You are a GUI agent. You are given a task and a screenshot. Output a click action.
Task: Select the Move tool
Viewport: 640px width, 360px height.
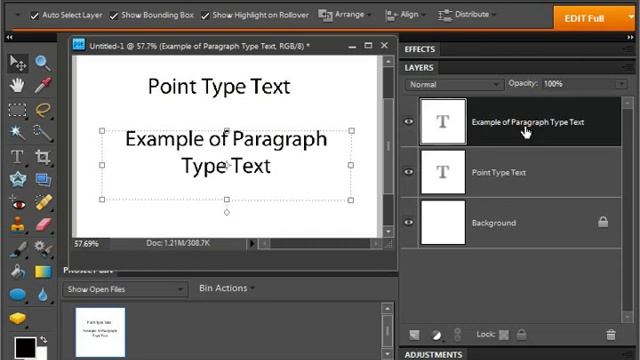tap(18, 63)
